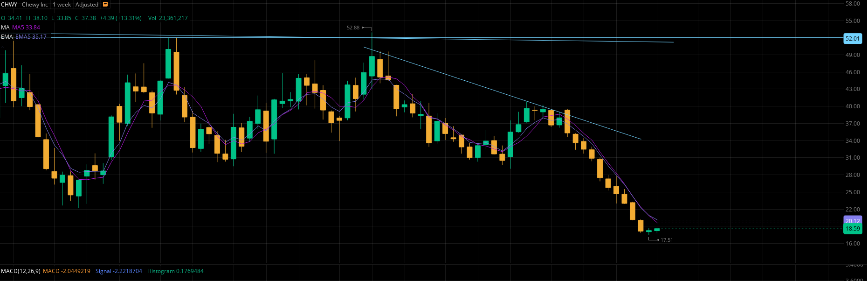
Task: Click the Vol 23,361,217 readout
Action: coord(168,18)
